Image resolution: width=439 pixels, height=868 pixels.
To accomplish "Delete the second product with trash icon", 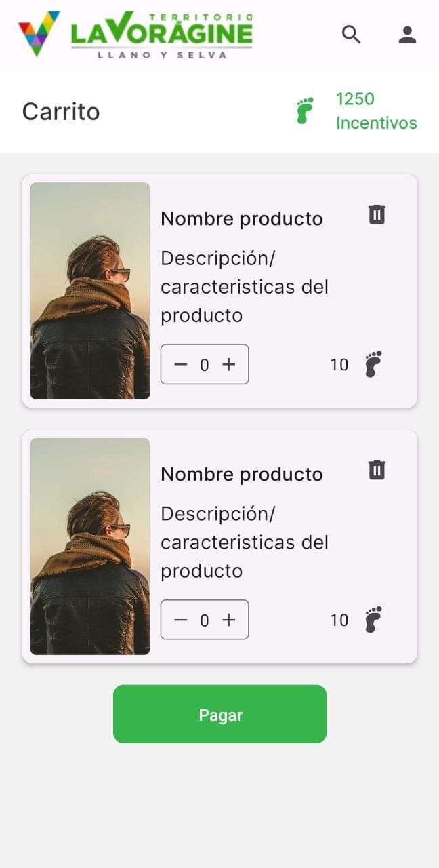I will pos(377,470).
